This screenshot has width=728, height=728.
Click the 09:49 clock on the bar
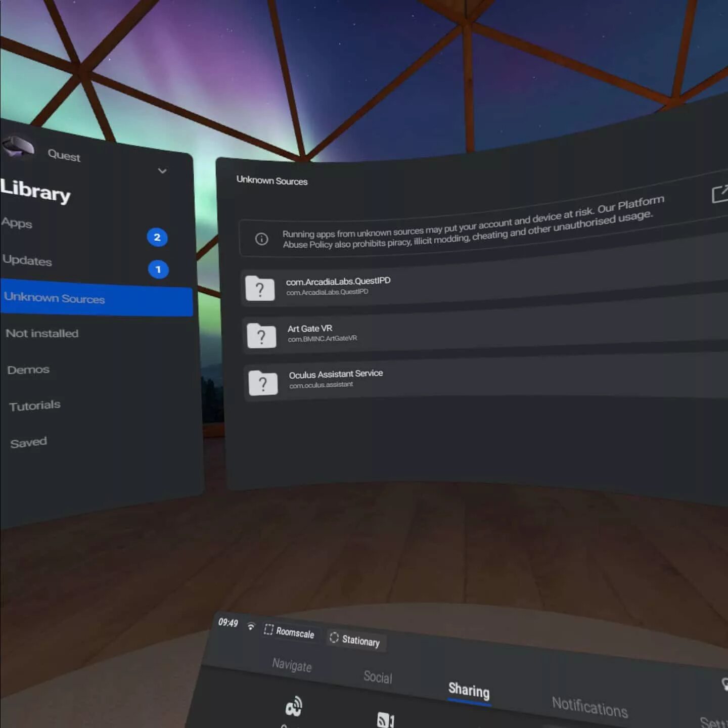pyautogui.click(x=228, y=622)
